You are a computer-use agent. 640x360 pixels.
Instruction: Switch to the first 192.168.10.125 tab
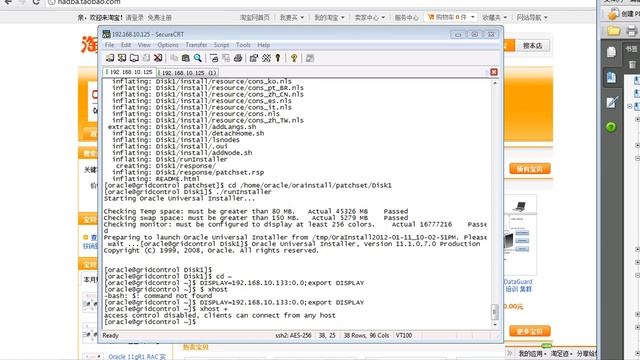tap(129, 72)
